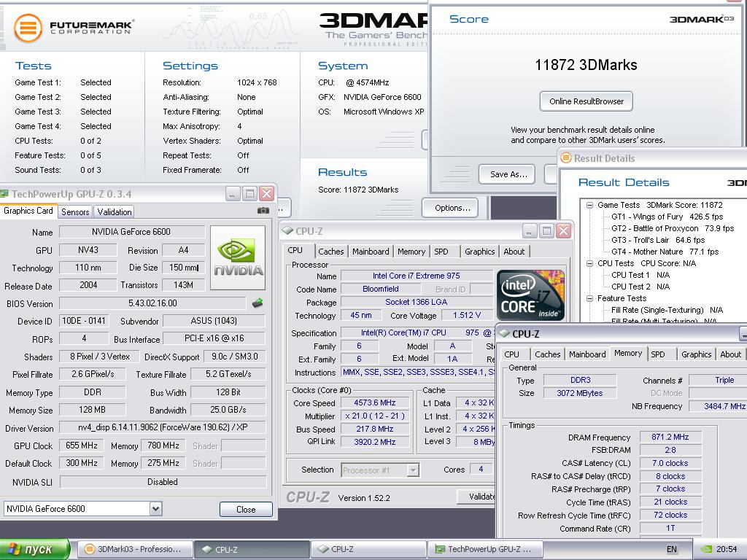Click the first CPU-Z taskbar button
The width and height of the screenshot is (747, 560).
(x=252, y=549)
